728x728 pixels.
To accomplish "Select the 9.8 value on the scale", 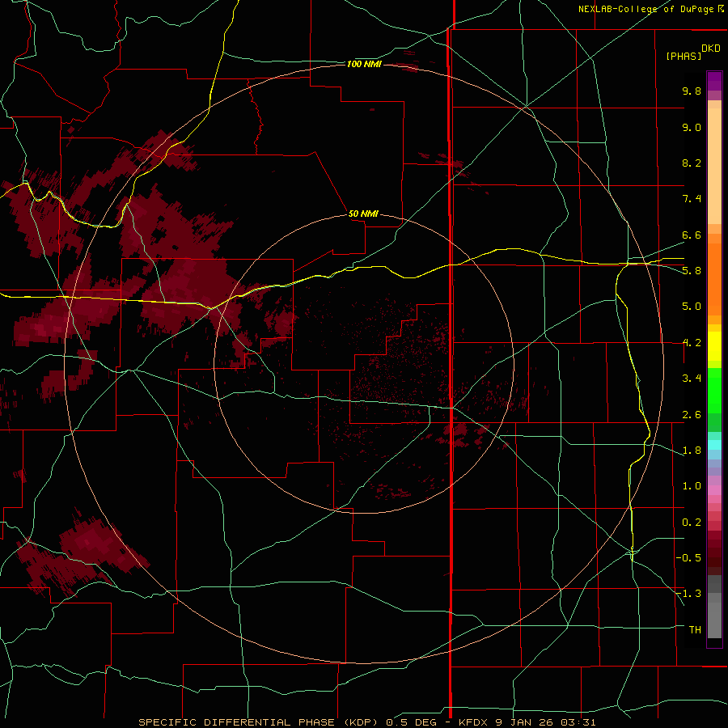I will coord(692,91).
